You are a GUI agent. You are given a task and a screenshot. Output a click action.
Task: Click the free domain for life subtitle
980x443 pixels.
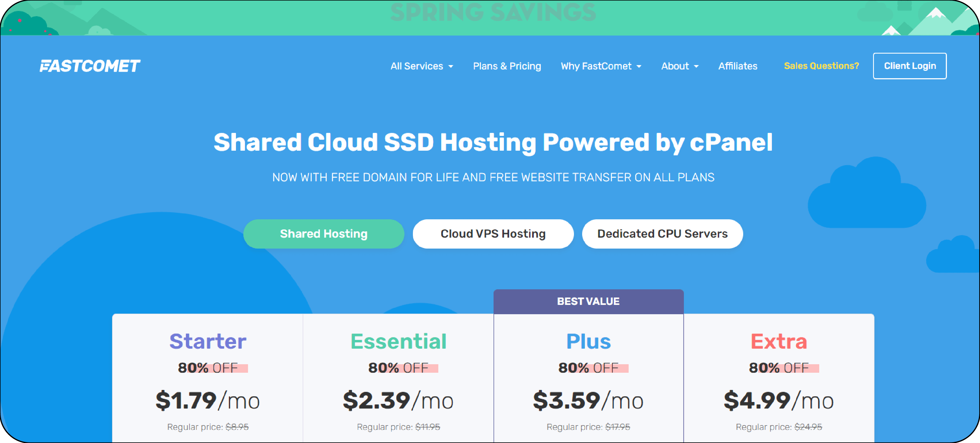[493, 177]
